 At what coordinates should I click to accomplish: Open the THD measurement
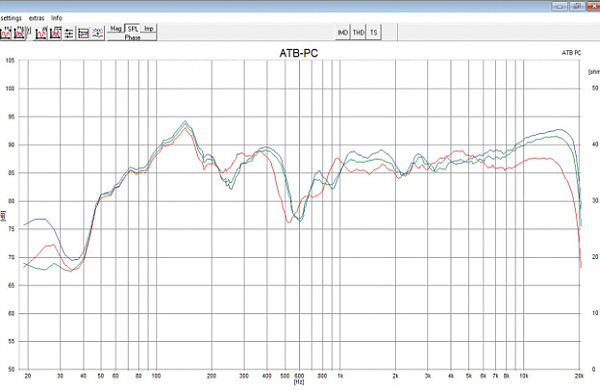358,33
